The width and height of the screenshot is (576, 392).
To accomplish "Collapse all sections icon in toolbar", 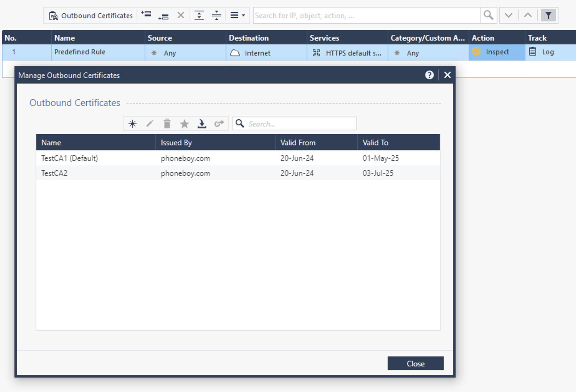I will coord(216,15).
